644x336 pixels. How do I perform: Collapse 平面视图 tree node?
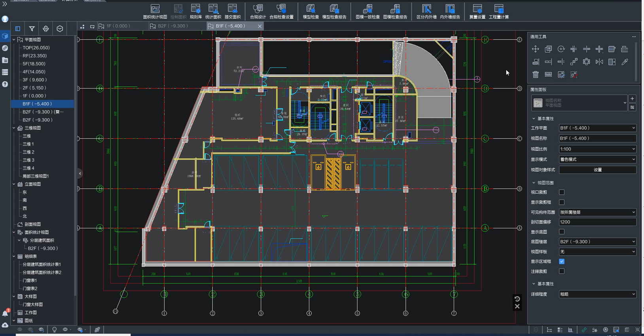[14, 40]
